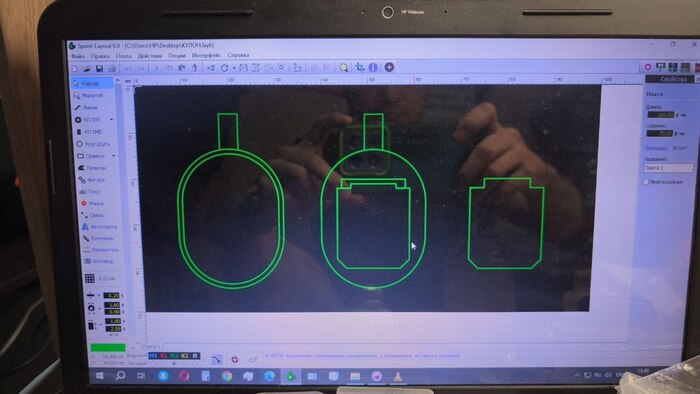Click the 2.05 SMD pad value
The image size is (700, 394).
[113, 329]
